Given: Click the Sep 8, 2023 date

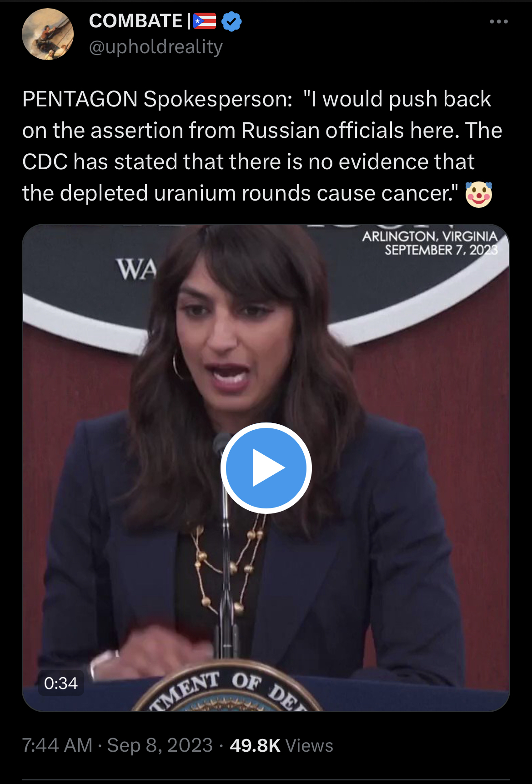Looking at the screenshot, I should coord(160,745).
